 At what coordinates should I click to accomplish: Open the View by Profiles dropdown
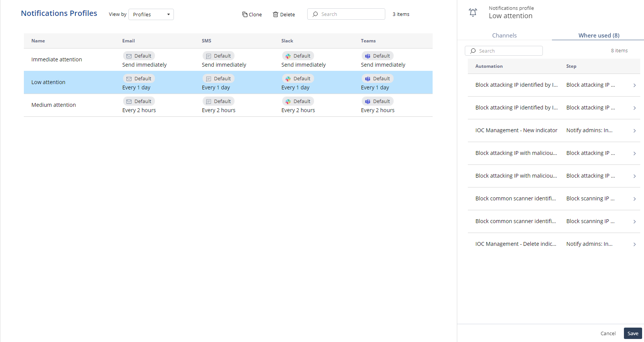click(151, 14)
